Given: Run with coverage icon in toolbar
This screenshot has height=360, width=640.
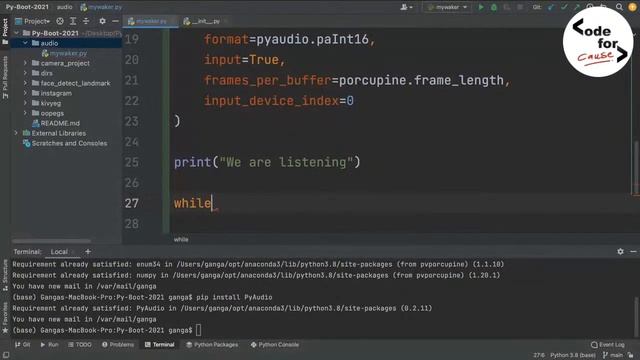Looking at the screenshot, I should click(x=507, y=7).
